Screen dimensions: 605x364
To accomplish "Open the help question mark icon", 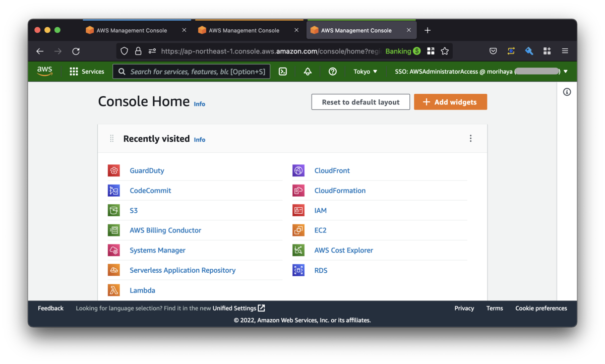I will click(x=332, y=72).
